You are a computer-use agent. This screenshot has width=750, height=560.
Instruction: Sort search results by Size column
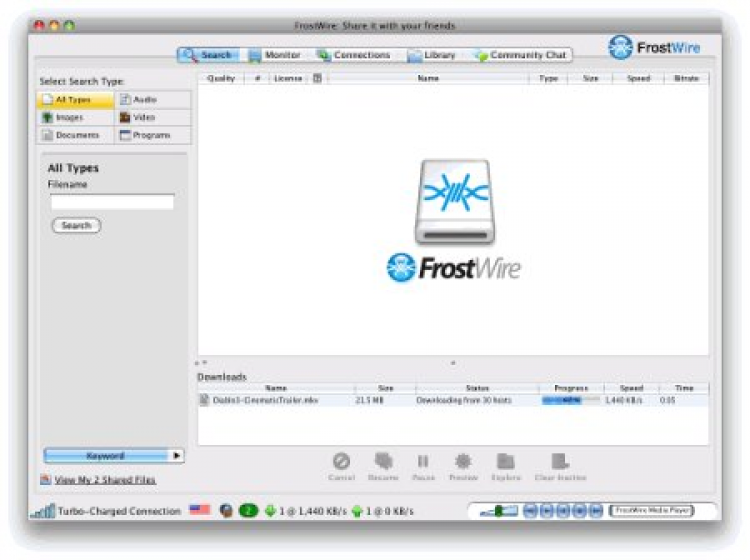[x=590, y=78]
